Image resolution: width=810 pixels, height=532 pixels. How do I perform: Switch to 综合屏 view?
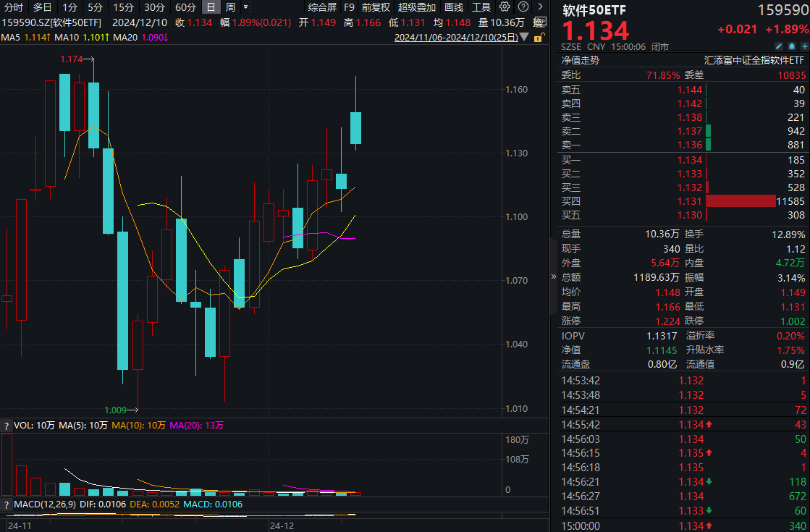(x=321, y=7)
